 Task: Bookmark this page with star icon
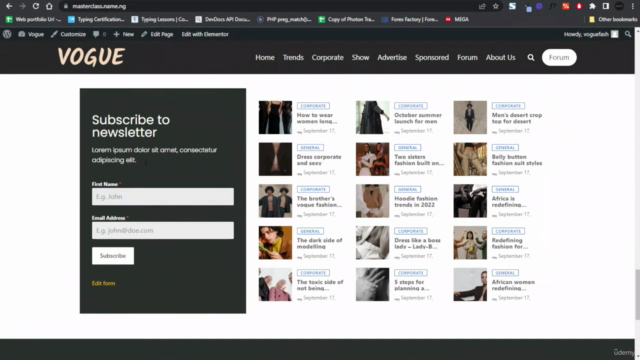(x=496, y=6)
